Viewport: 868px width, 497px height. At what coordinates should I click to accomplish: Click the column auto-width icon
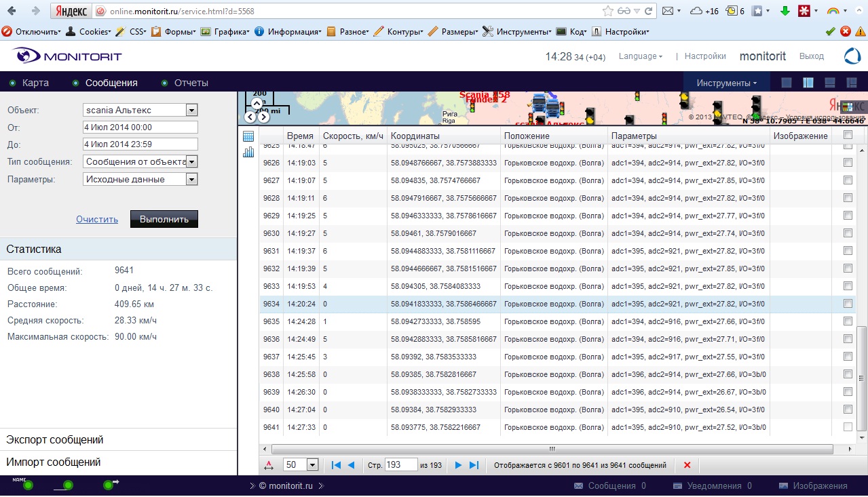[x=269, y=465]
